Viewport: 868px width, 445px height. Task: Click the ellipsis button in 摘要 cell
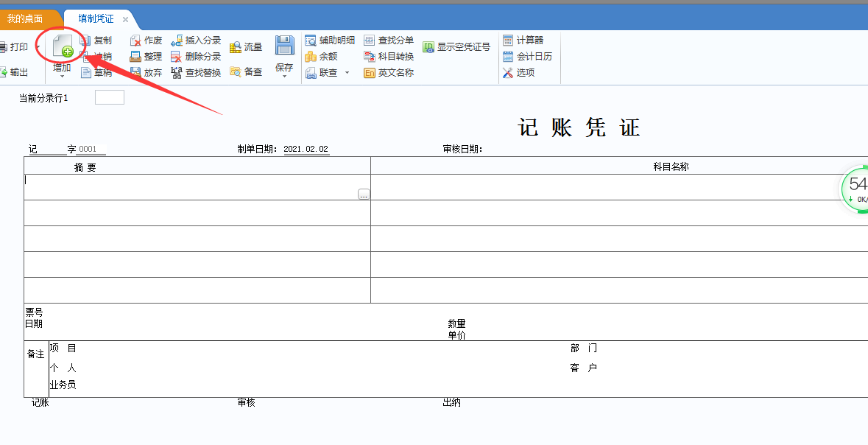click(364, 195)
